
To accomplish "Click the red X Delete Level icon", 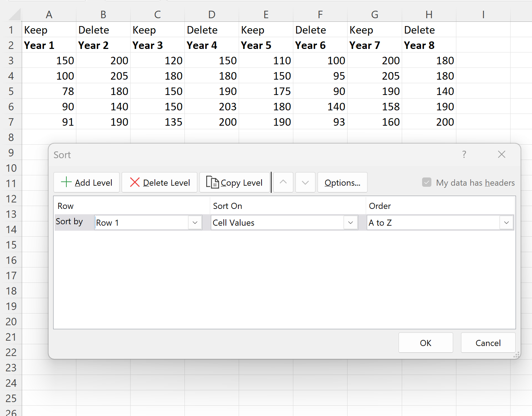I will (x=135, y=182).
